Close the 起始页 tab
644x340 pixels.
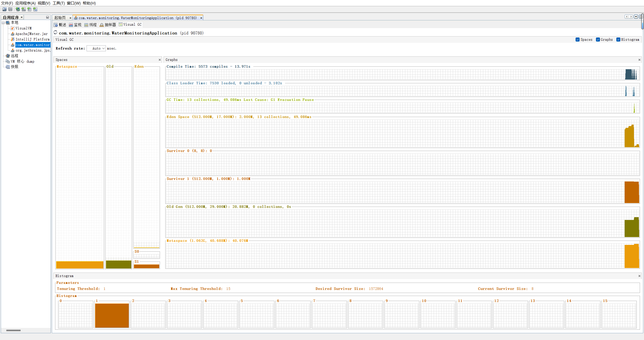pos(70,18)
